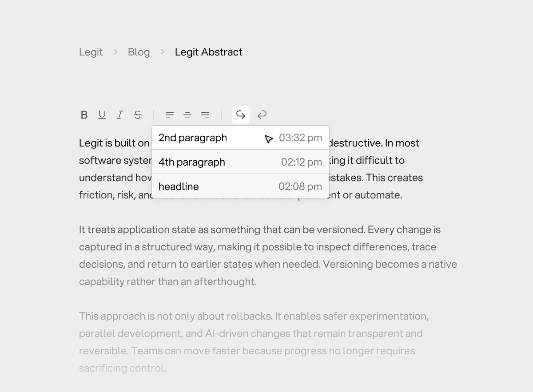Center align the text
The width and height of the screenshot is (533, 392).
coord(187,115)
